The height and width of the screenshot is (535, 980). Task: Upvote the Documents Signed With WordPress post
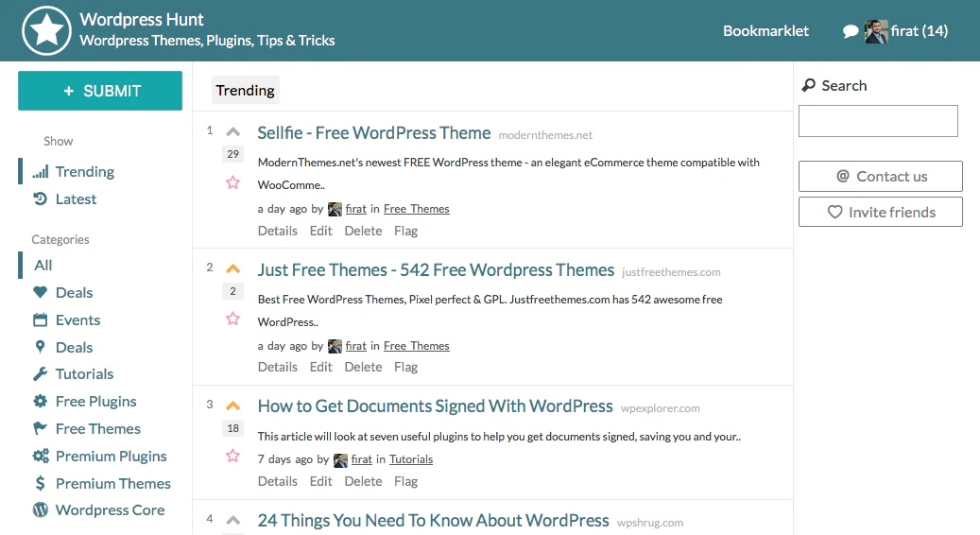[233, 406]
